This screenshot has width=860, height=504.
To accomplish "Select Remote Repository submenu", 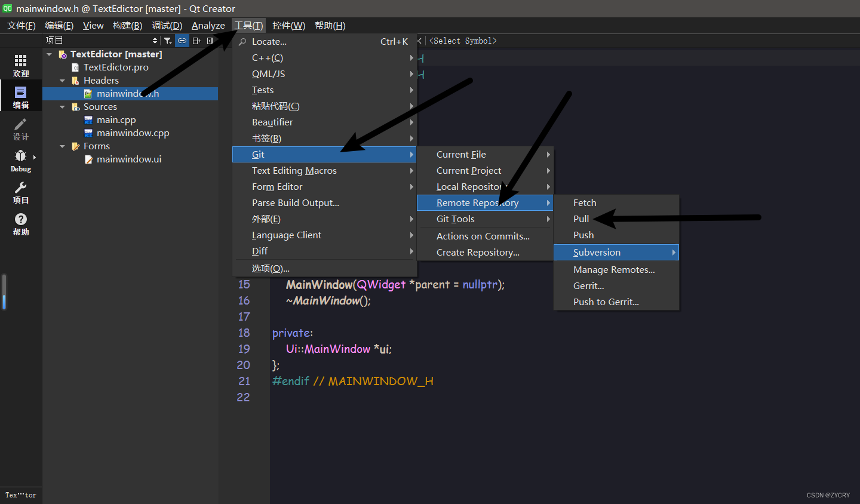I will click(485, 203).
